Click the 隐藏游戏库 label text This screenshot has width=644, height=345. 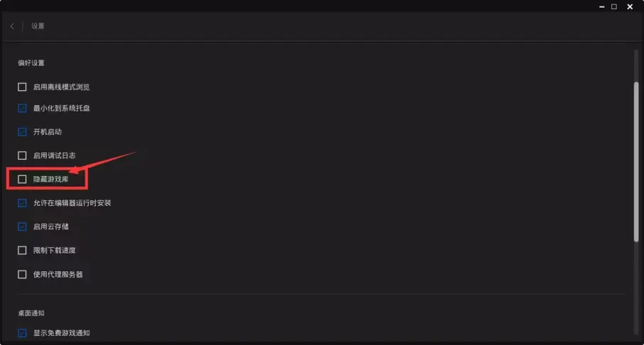(51, 180)
